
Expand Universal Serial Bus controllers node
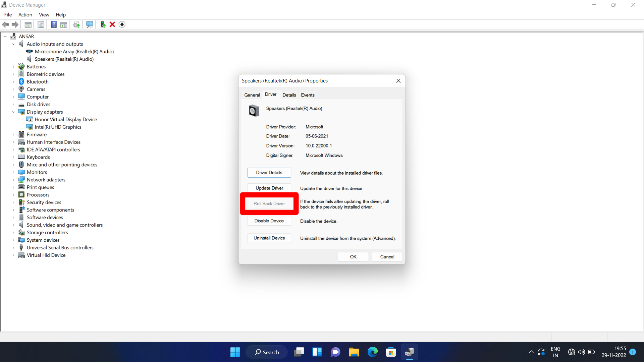click(x=13, y=248)
